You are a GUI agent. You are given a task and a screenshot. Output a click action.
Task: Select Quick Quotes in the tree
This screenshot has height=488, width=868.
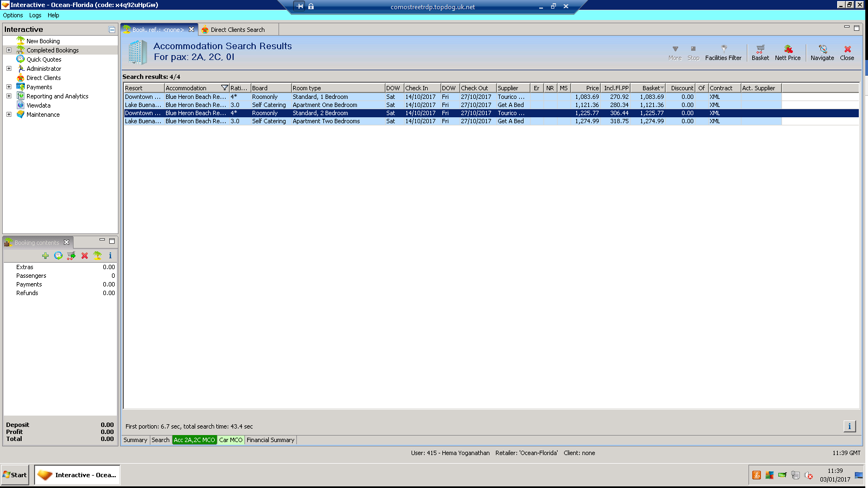(x=44, y=59)
